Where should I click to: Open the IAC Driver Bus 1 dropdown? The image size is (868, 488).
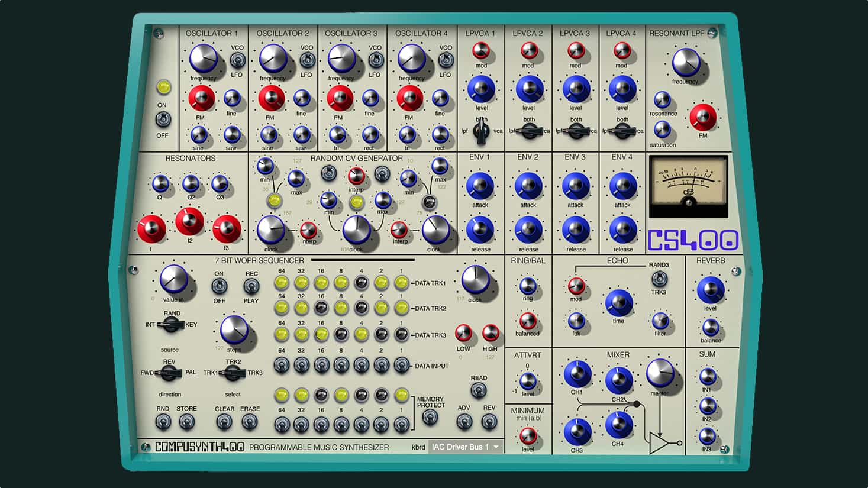464,447
